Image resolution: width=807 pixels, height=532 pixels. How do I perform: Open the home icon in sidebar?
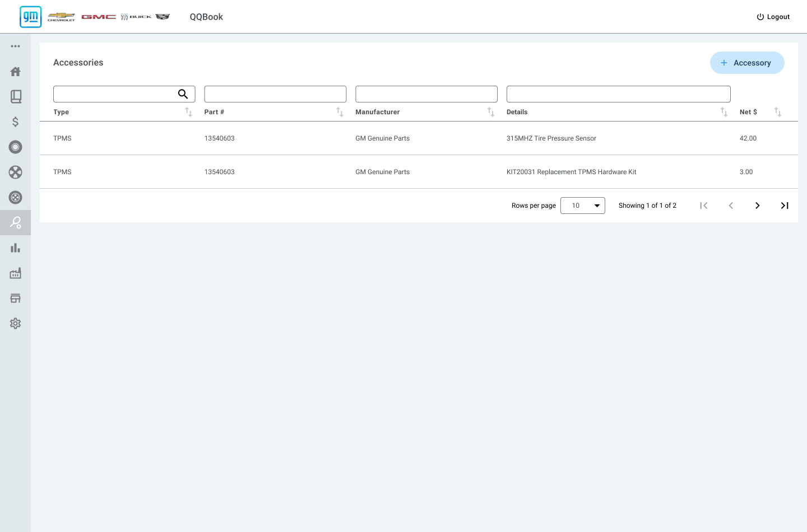pyautogui.click(x=15, y=72)
